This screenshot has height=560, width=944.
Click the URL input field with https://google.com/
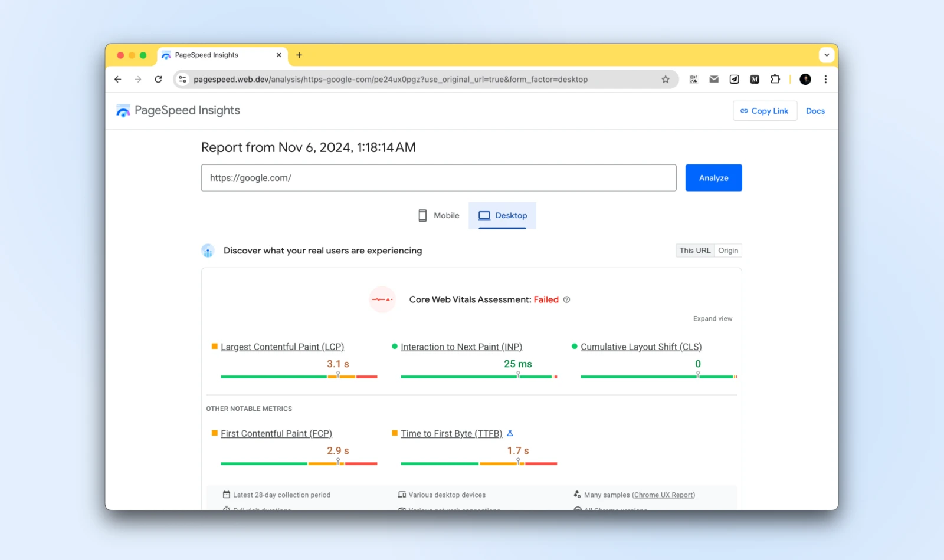pos(438,177)
